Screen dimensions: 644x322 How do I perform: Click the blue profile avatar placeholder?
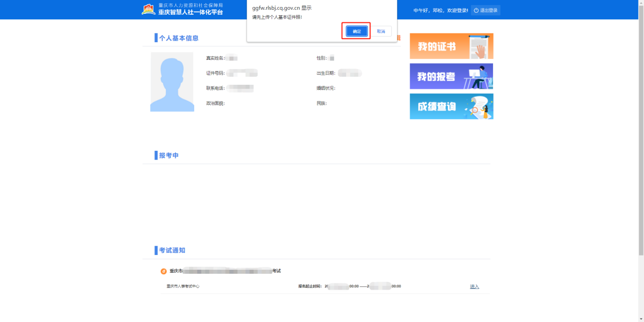(x=172, y=82)
